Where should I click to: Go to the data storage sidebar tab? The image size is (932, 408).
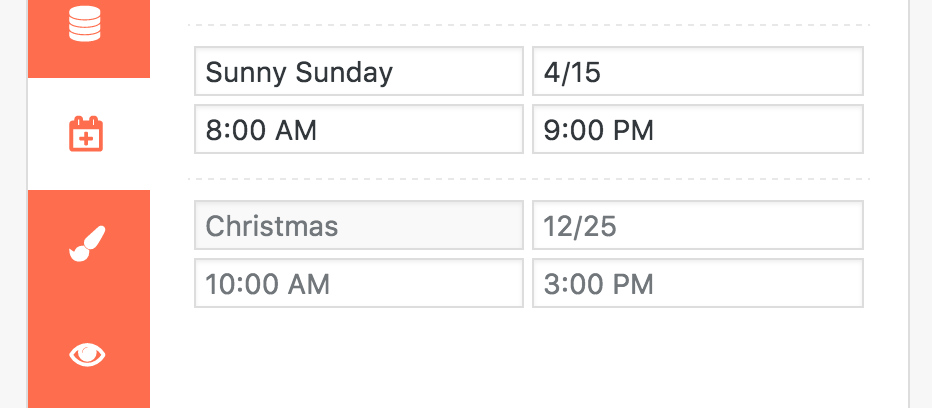coord(89,39)
